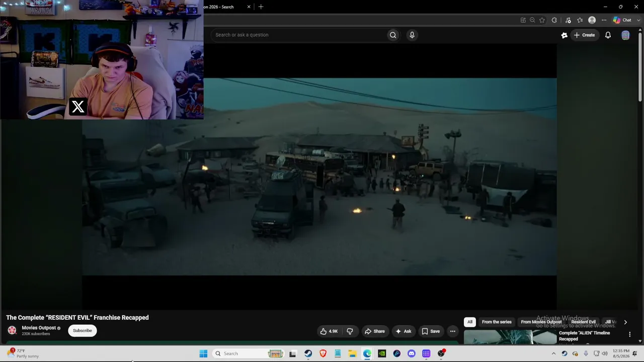This screenshot has width=644, height=362.
Task: Open the browser media control music icon
Action: coord(568,20)
